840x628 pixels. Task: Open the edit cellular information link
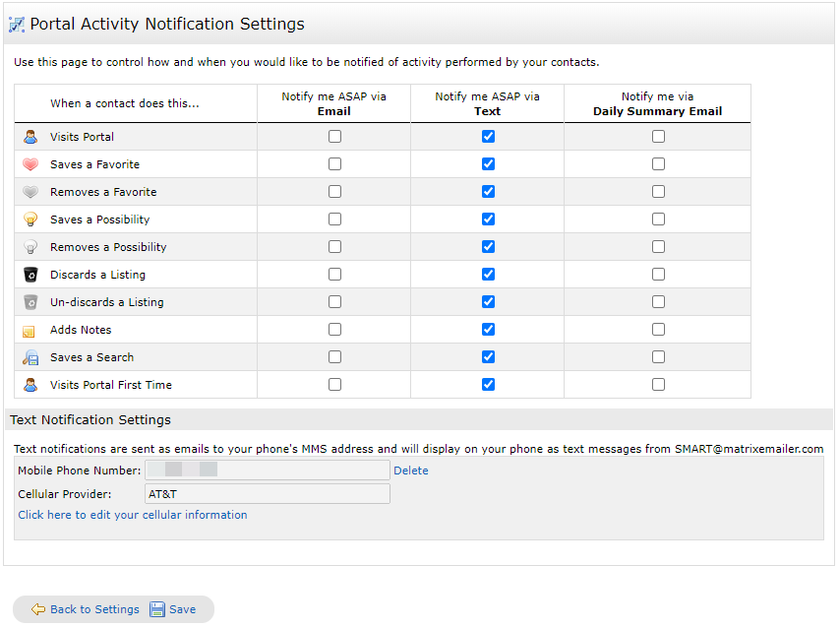(x=133, y=515)
